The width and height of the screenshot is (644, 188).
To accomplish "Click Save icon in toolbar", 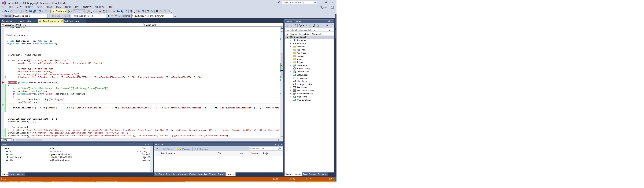I will coord(31,11).
